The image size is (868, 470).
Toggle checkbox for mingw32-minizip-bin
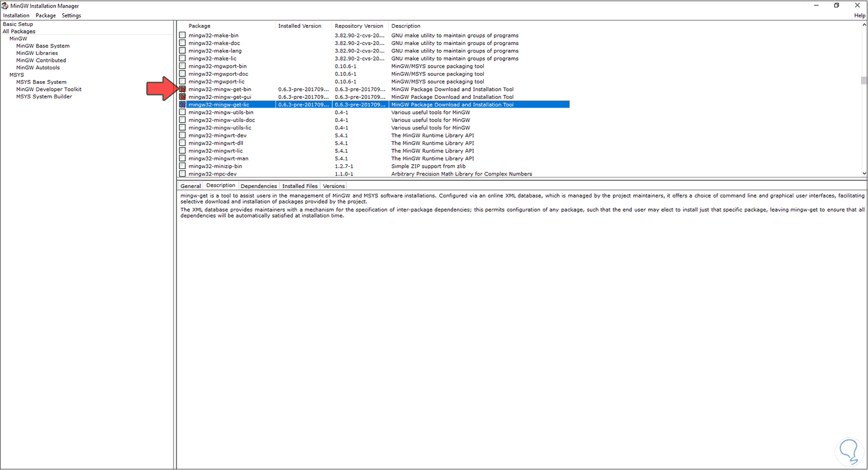click(182, 166)
